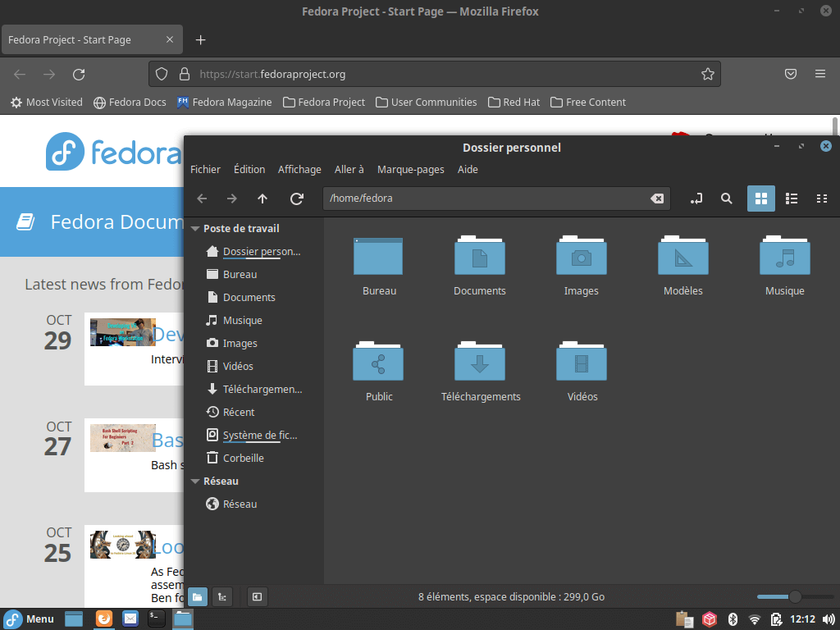Viewport: 840px width, 630px height.
Task: Open a new Firefox tab
Action: pyautogui.click(x=200, y=40)
